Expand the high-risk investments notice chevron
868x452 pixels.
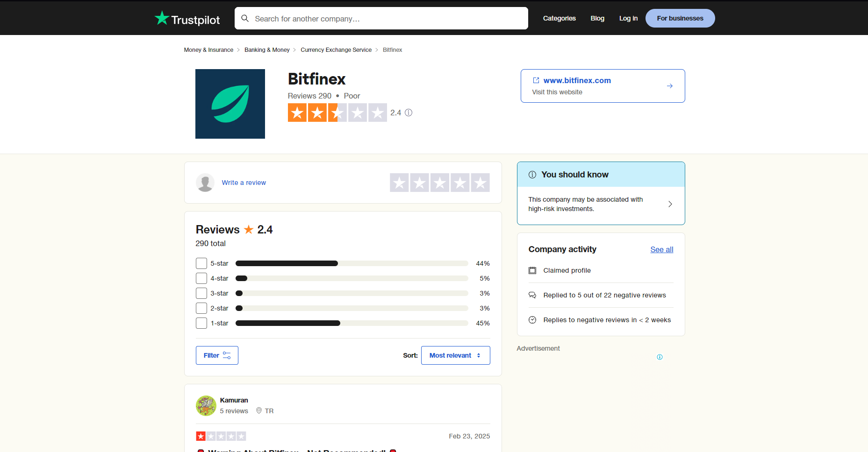click(x=670, y=204)
